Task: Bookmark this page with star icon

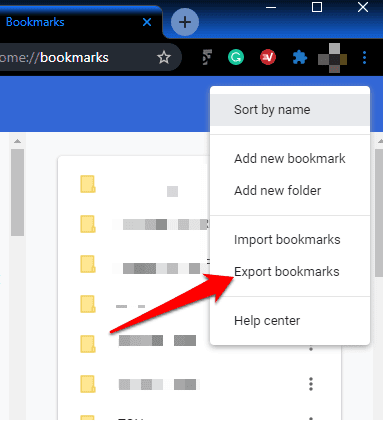Action: click(164, 58)
